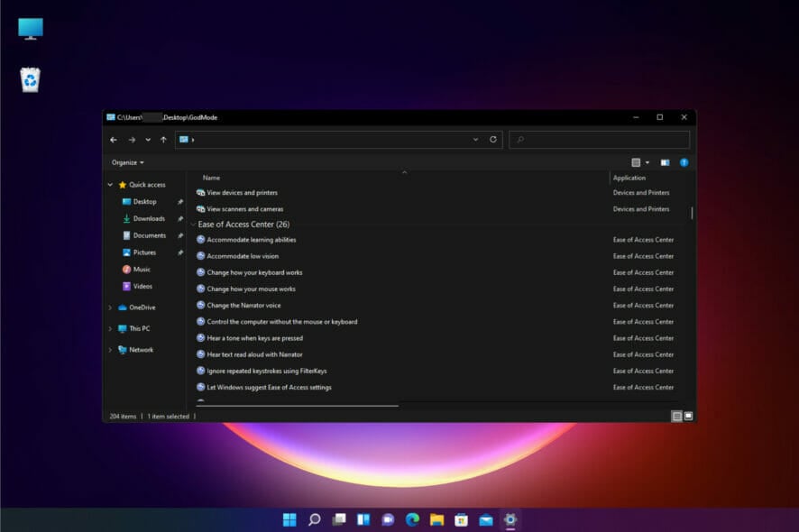Select Let Windows suggest Ease of Access settings

coord(269,388)
